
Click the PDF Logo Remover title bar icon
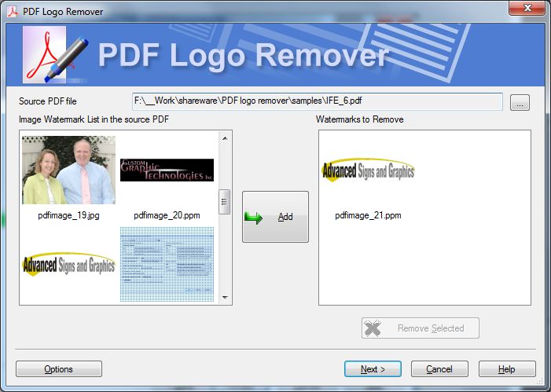[x=13, y=12]
